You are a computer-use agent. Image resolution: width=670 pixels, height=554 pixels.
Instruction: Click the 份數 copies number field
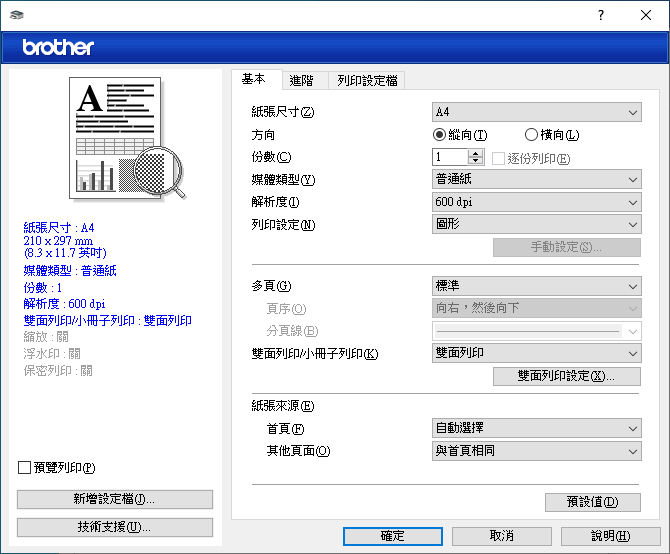coord(450,157)
